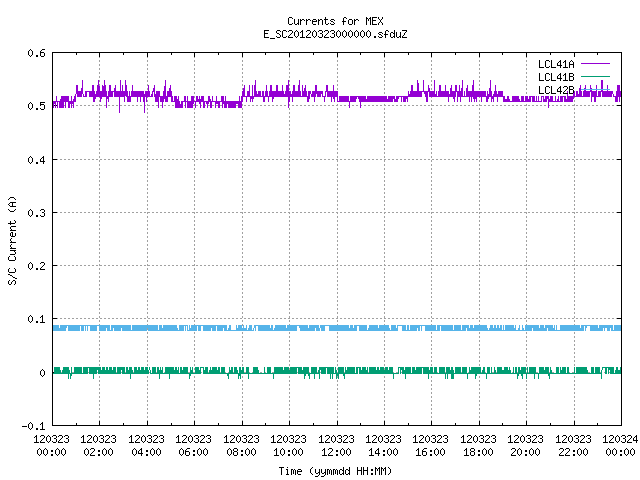Click the purple LCL41A legend line sample
The width and height of the screenshot is (640, 480).
point(595,64)
